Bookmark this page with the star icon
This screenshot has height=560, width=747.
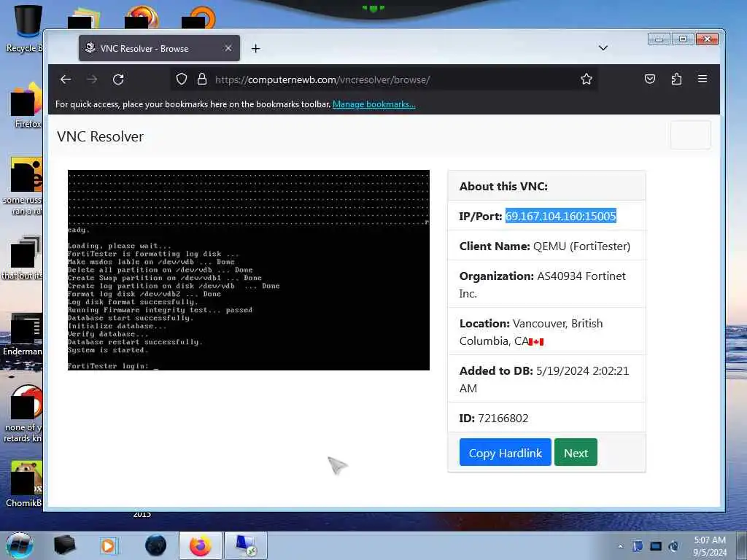pos(587,79)
